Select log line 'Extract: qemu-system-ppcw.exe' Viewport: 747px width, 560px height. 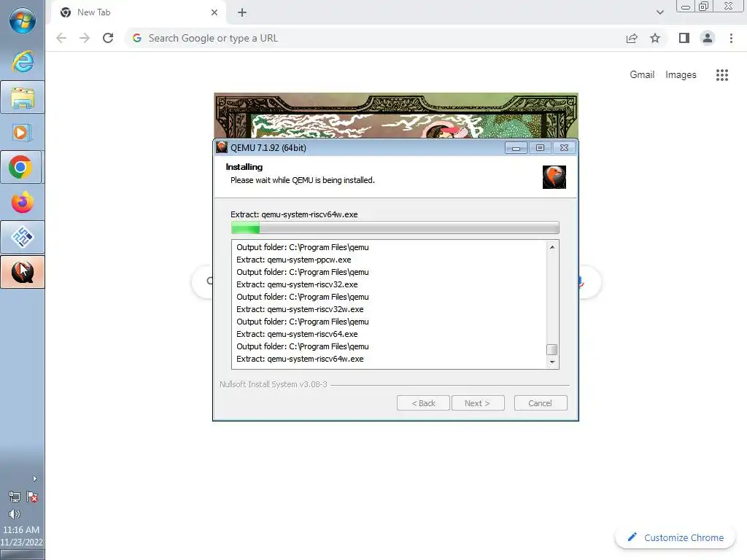(293, 260)
